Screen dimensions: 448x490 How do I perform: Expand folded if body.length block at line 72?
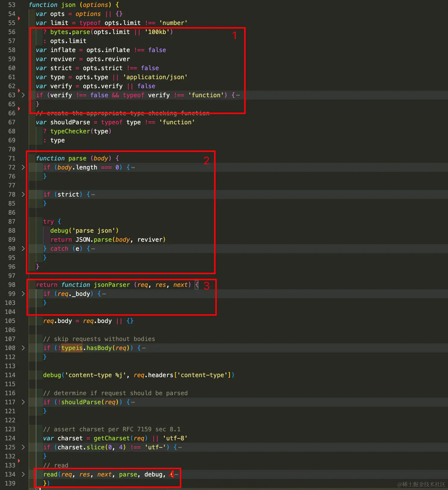(23, 167)
